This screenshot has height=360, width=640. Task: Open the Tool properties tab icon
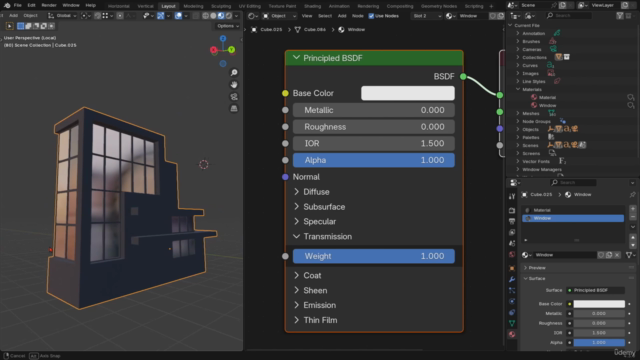(x=512, y=196)
